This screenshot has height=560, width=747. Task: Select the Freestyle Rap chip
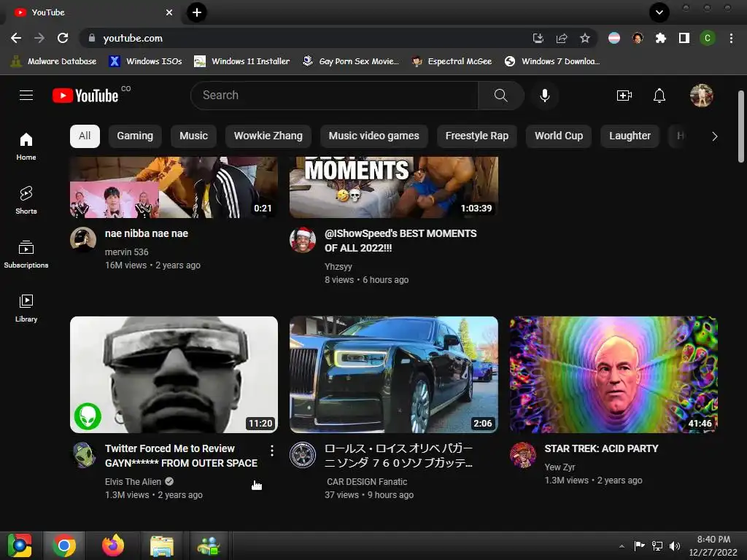476,136
